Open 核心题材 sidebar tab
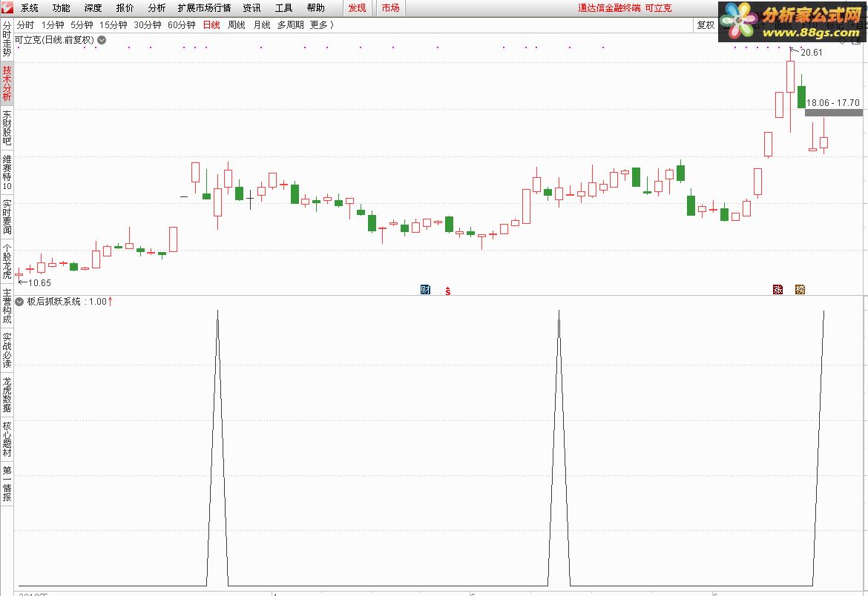868x596 pixels. click(7, 440)
